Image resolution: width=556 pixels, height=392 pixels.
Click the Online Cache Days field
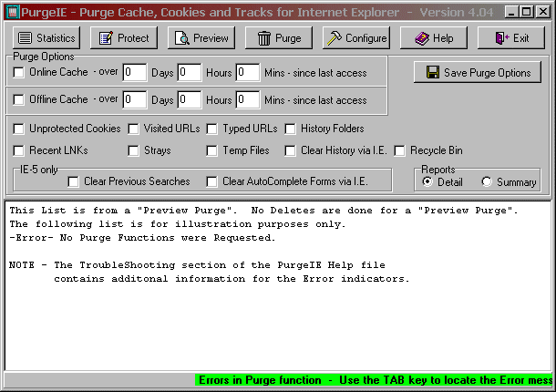coord(135,72)
